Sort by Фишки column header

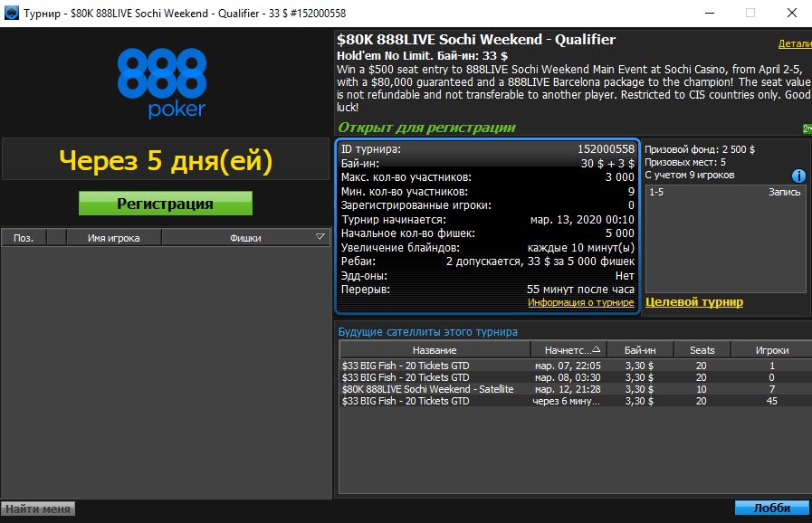pyautogui.click(x=245, y=238)
